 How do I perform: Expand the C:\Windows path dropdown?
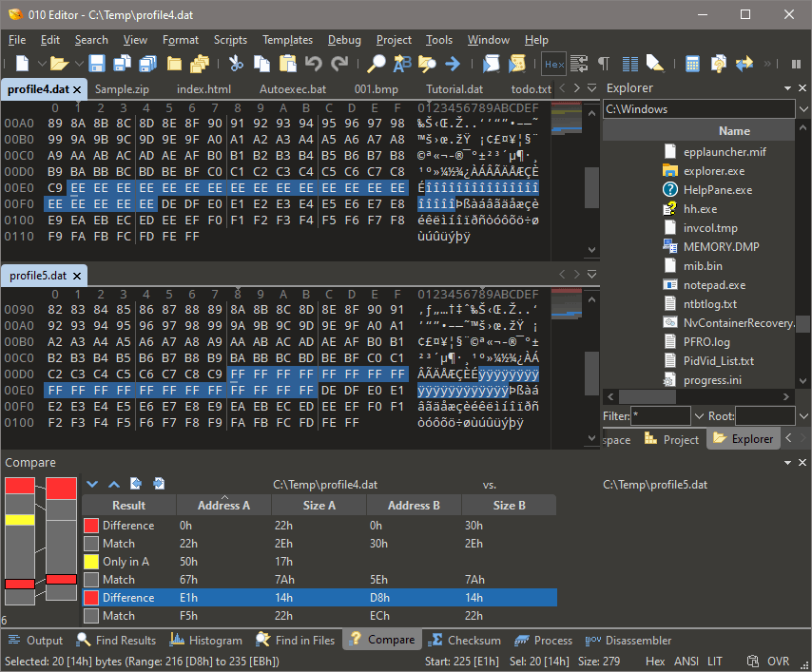point(803,109)
